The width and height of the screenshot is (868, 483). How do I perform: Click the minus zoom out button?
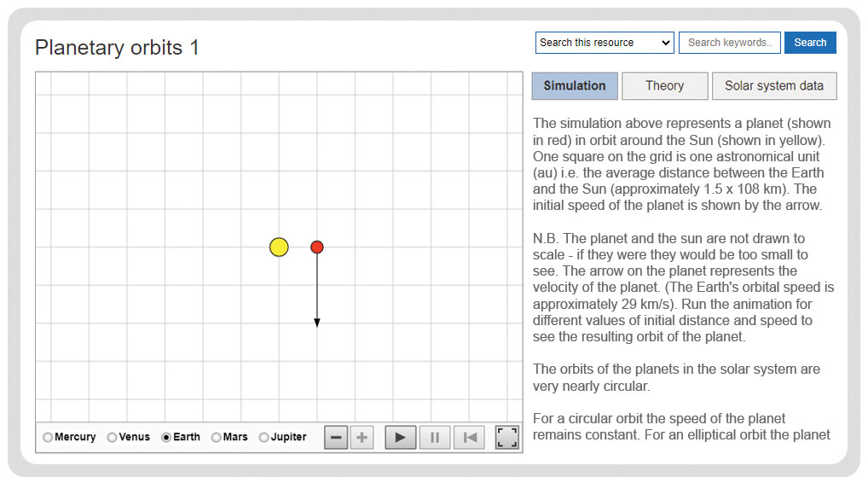click(x=335, y=438)
